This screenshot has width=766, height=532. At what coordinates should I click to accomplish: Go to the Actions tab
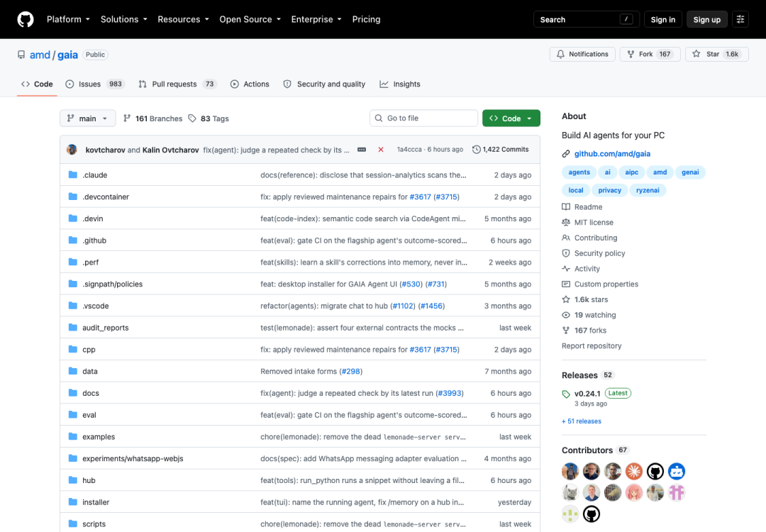250,84
